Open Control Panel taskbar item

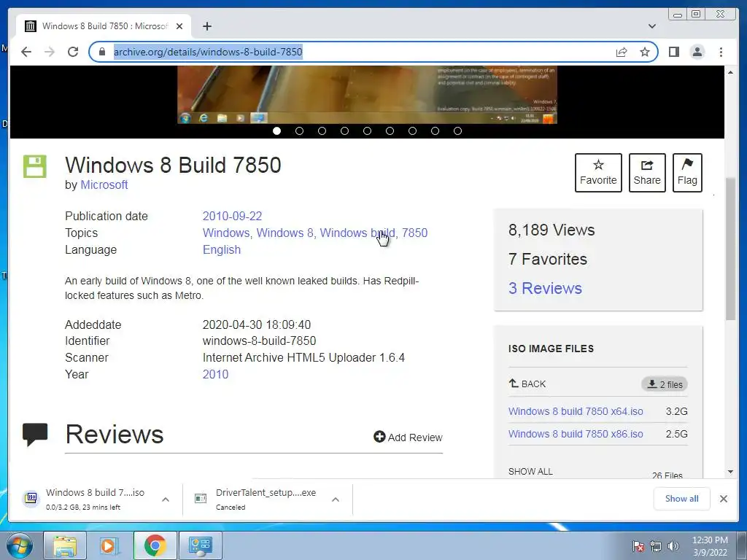click(x=200, y=545)
